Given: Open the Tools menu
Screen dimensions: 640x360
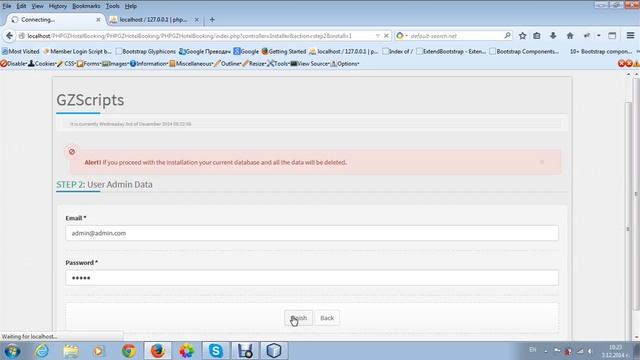Looking at the screenshot, I should click(112, 6).
